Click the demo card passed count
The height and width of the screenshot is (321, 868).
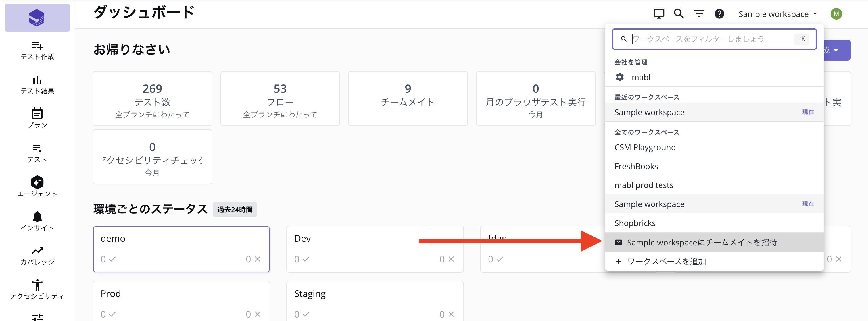(x=108, y=259)
